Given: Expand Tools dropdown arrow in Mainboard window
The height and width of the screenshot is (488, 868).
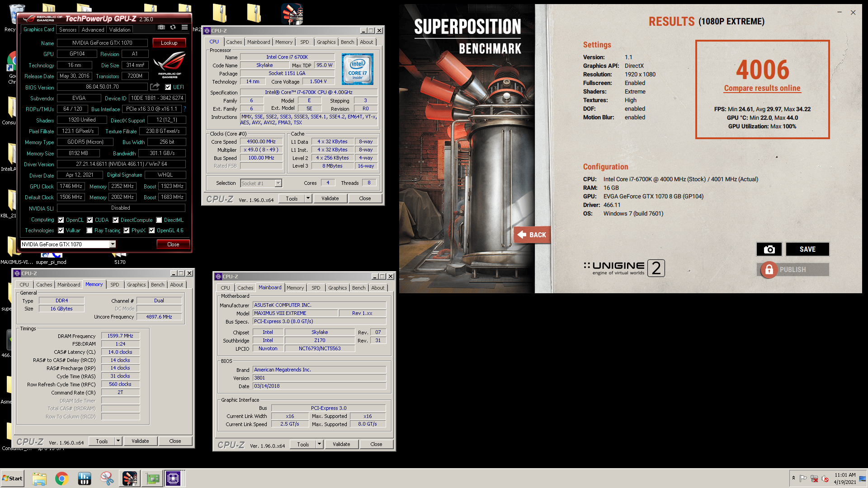Looking at the screenshot, I should [320, 444].
